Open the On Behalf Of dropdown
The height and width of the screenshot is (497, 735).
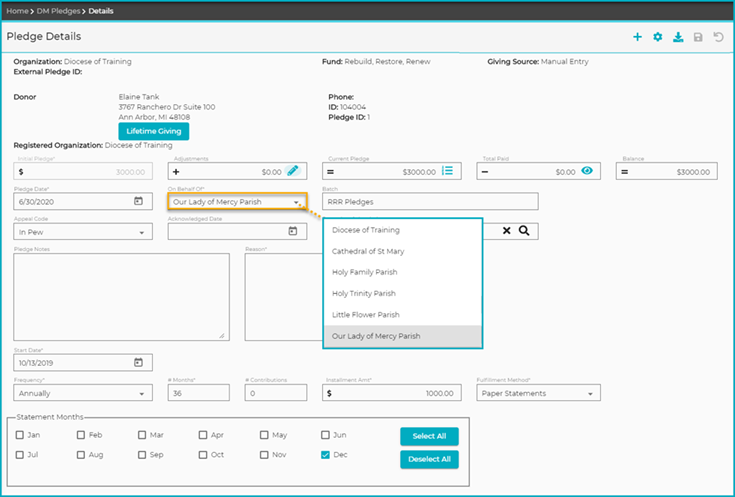point(237,202)
